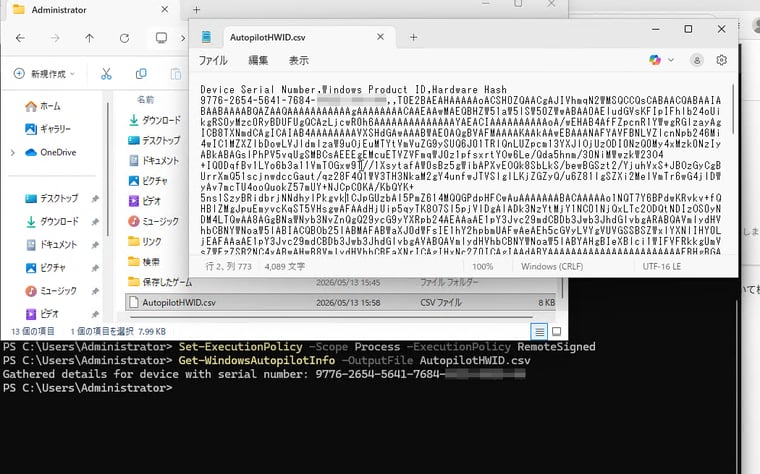
Task: Sort file list by 名前 column header
Action: tap(145, 100)
